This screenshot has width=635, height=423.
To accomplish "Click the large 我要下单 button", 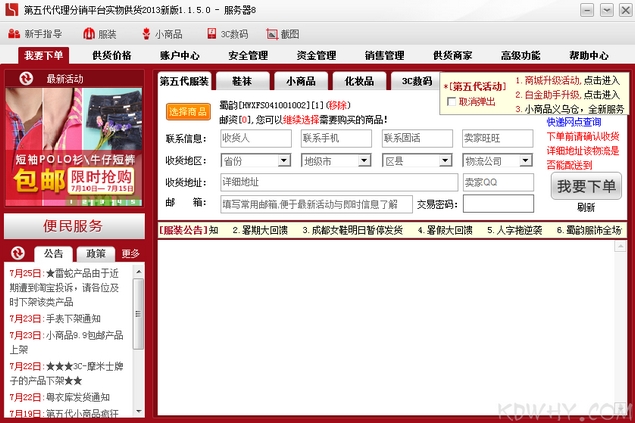I will click(x=586, y=186).
